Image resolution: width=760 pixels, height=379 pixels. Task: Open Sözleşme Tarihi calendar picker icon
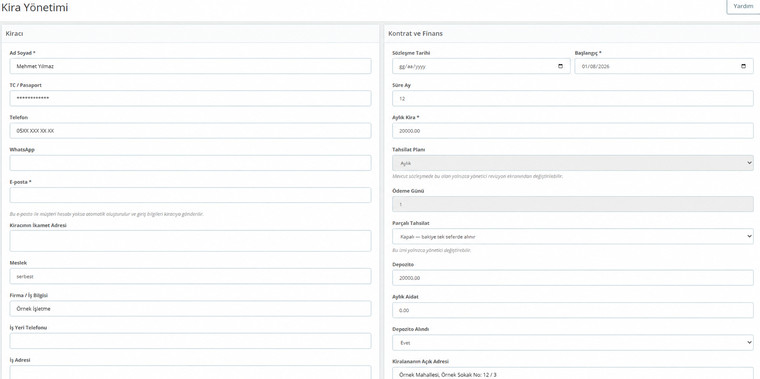point(560,66)
